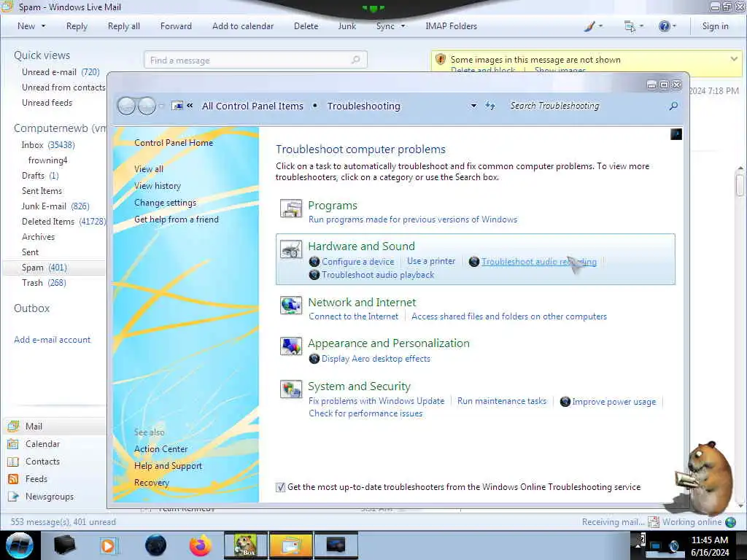Click the Feeds icon in mail sidebar
The image size is (747, 560).
pos(13,479)
